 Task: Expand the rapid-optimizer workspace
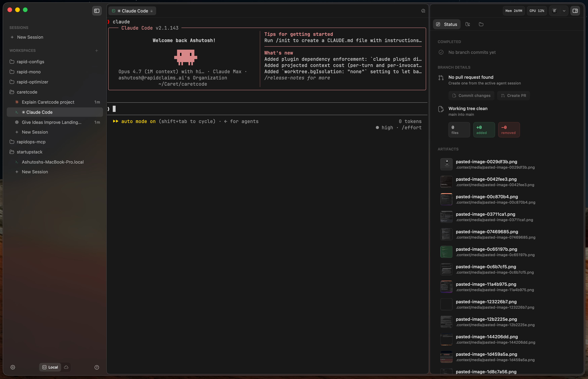click(55, 82)
